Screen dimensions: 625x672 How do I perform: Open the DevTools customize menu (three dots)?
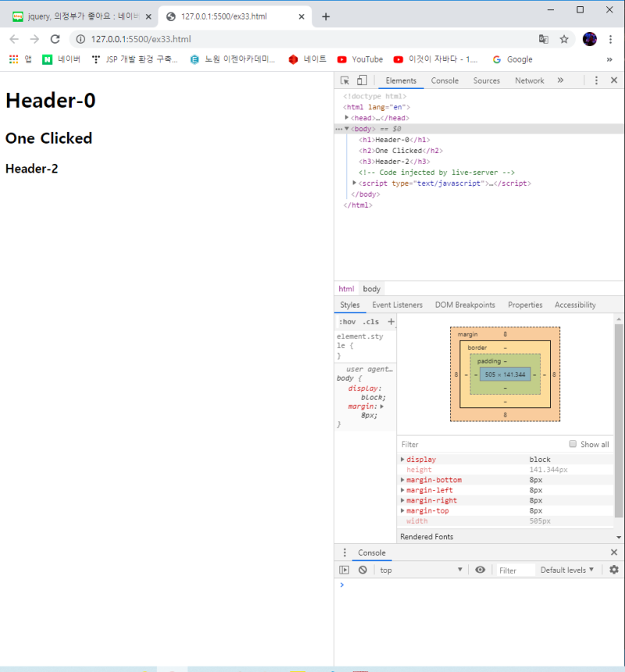pos(596,80)
